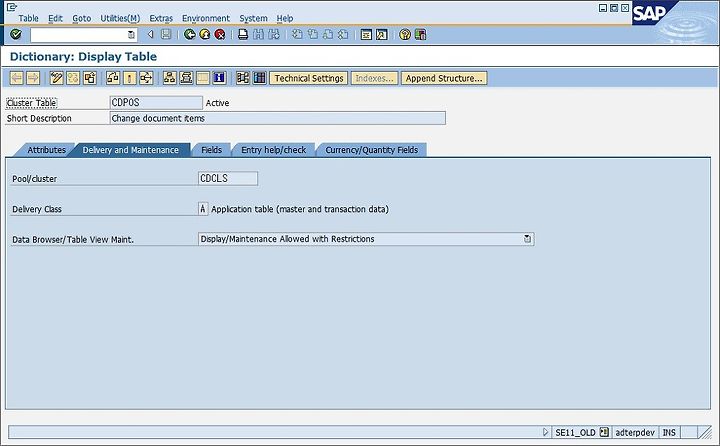Viewport: 720px width, 446px height.
Task: Click the Activate icon with yellow background
Action: click(x=129, y=78)
